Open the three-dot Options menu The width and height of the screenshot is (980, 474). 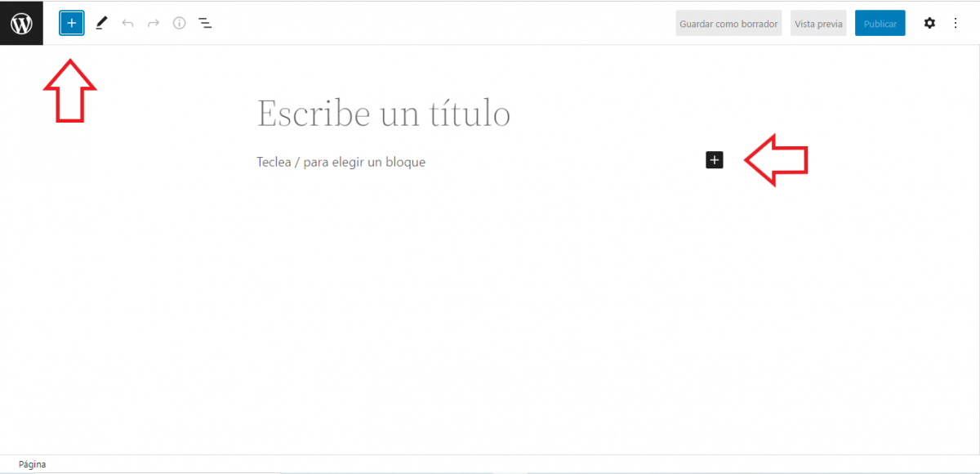955,24
